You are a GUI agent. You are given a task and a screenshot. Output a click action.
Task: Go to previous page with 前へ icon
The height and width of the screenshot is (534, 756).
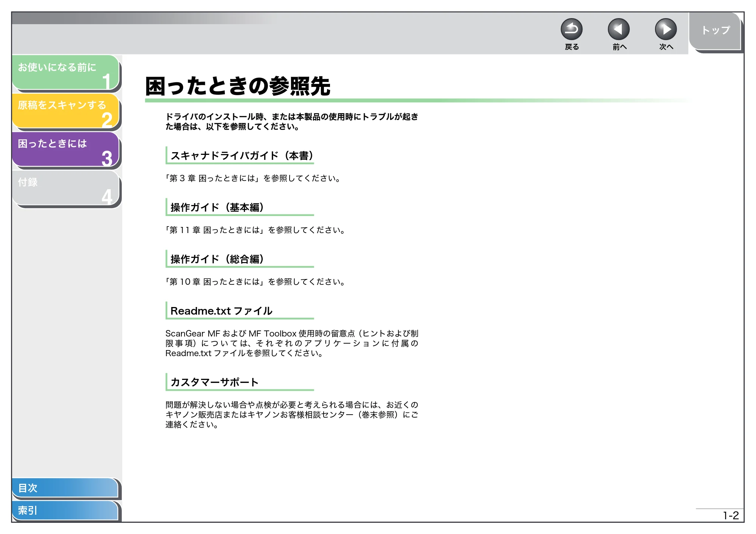pyautogui.click(x=619, y=29)
